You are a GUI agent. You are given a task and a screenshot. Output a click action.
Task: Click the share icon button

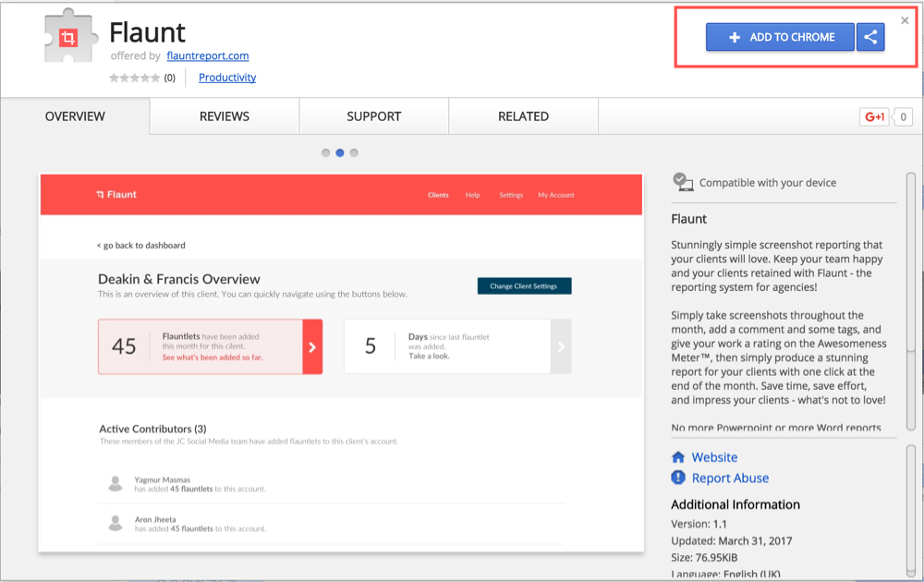coord(870,37)
